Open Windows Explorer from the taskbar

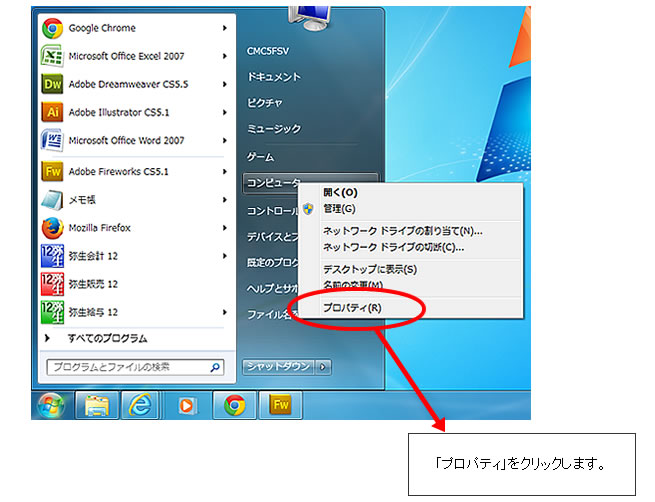97,405
